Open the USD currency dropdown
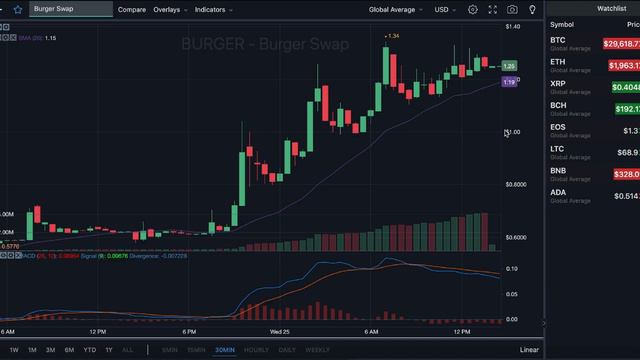This screenshot has width=640, height=360. pos(445,9)
